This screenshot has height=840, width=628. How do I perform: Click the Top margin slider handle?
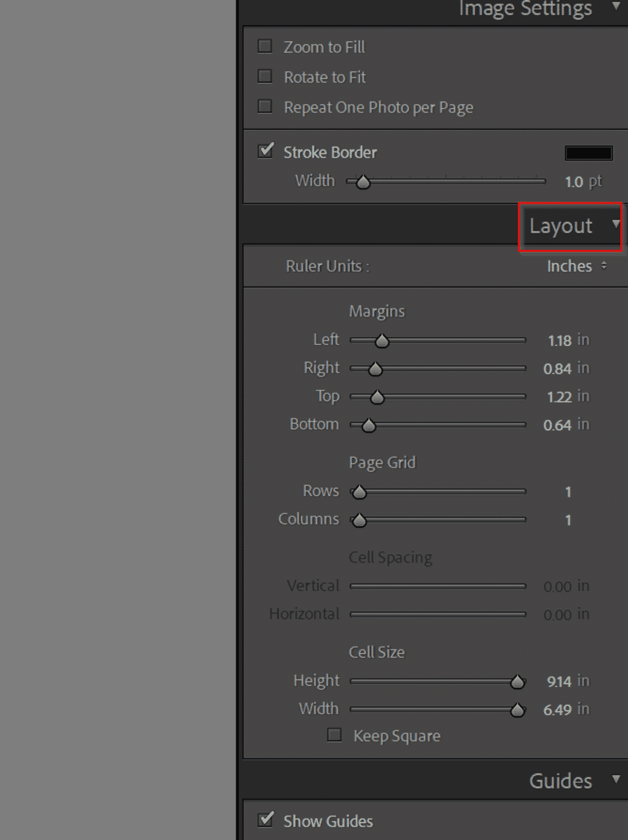coord(377,397)
